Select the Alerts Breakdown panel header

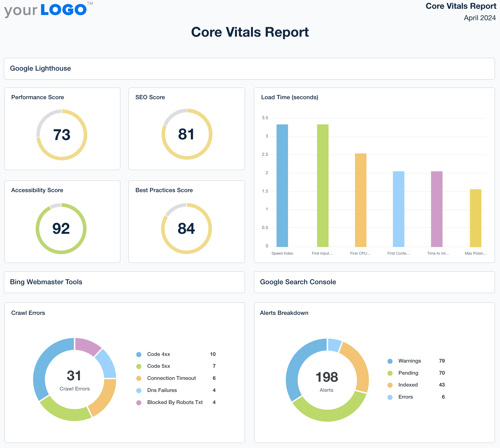pos(284,313)
